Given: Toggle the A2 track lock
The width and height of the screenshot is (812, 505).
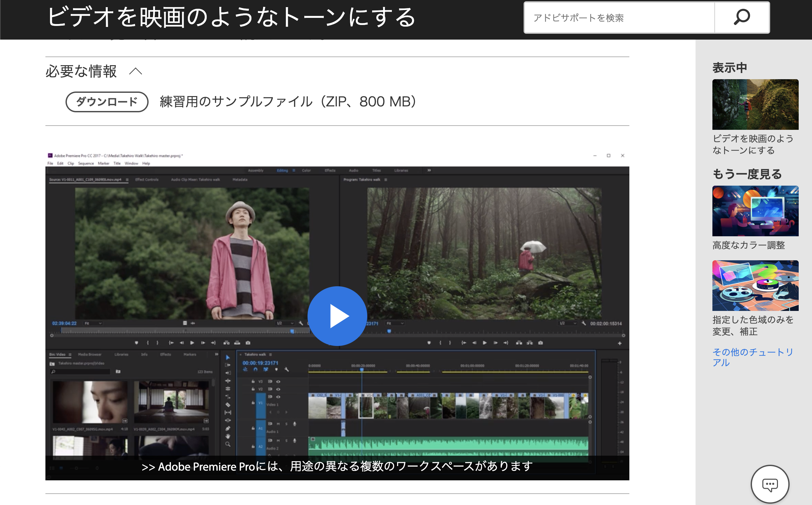Looking at the screenshot, I should tap(253, 447).
